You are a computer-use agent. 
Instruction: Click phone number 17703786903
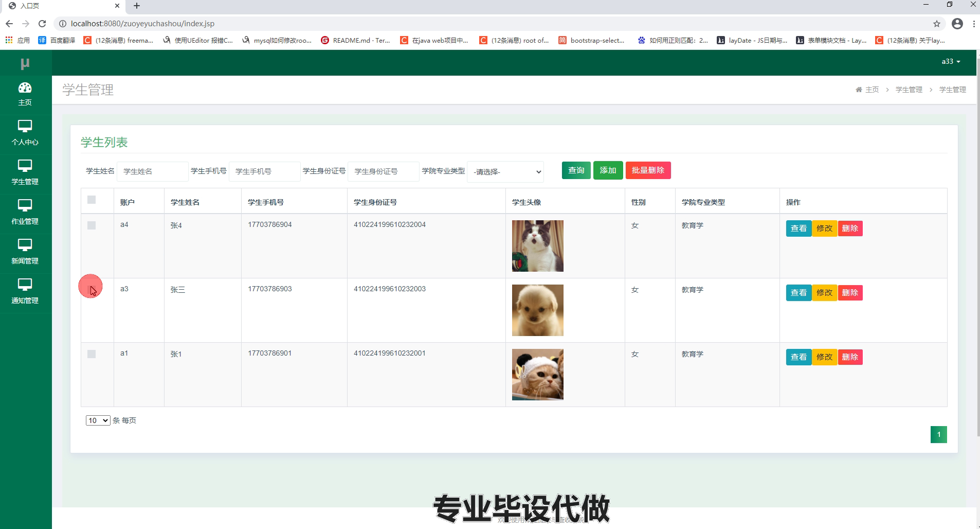(x=270, y=289)
